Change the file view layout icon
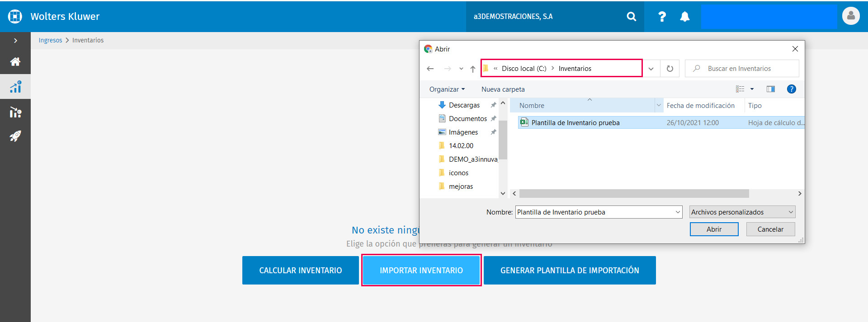 click(740, 89)
